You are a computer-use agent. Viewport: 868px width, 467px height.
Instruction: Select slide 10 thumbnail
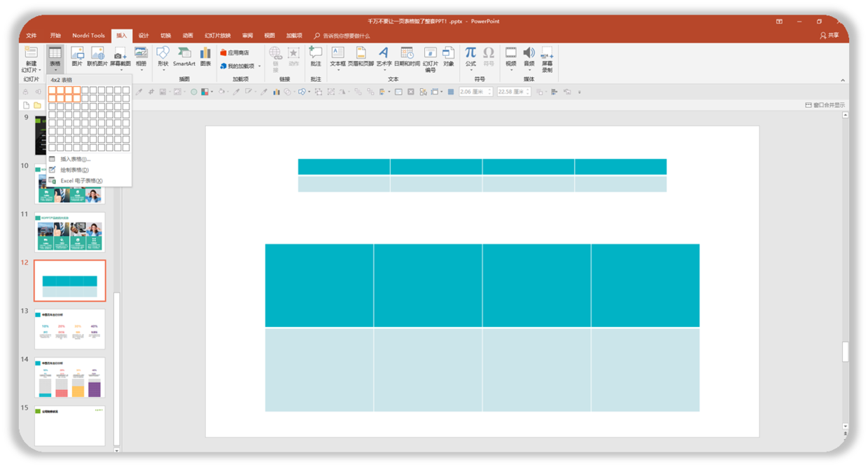click(x=69, y=184)
